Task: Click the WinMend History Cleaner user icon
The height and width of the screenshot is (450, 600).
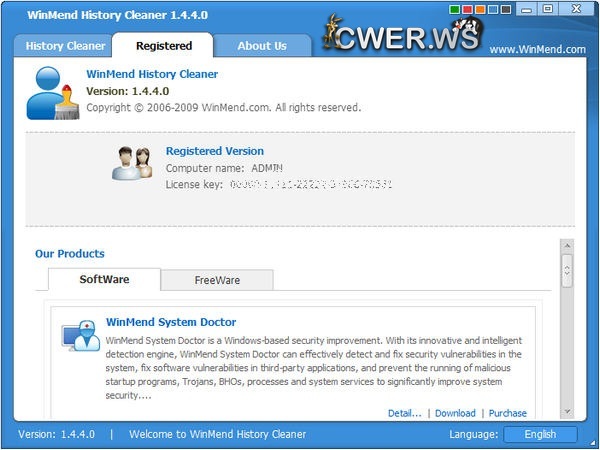Action: click(53, 93)
